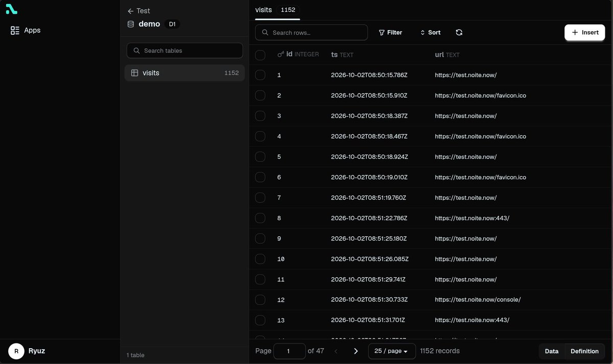613x364 pixels.
Task: Open the 25 / page dropdown
Action: 392,351
